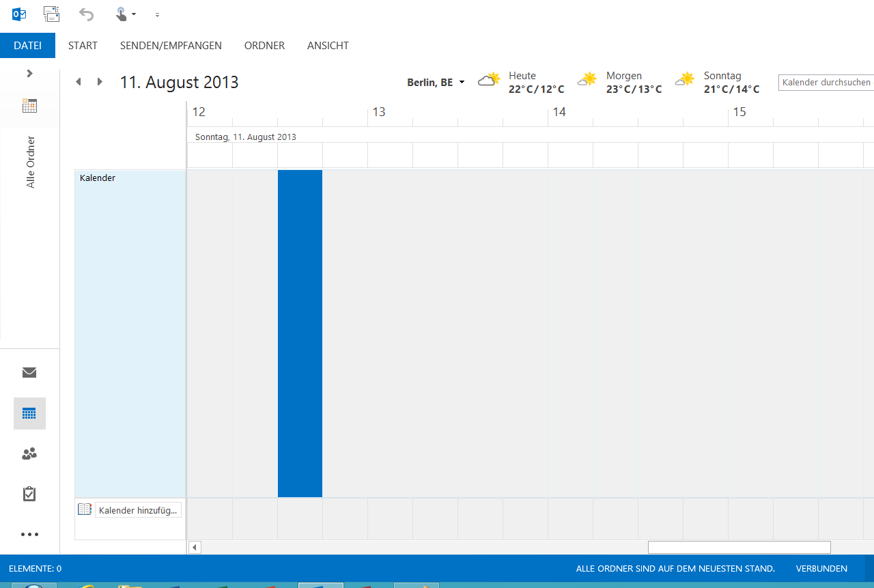874x588 pixels.
Task: Go to the next day arrow
Action: tap(100, 82)
